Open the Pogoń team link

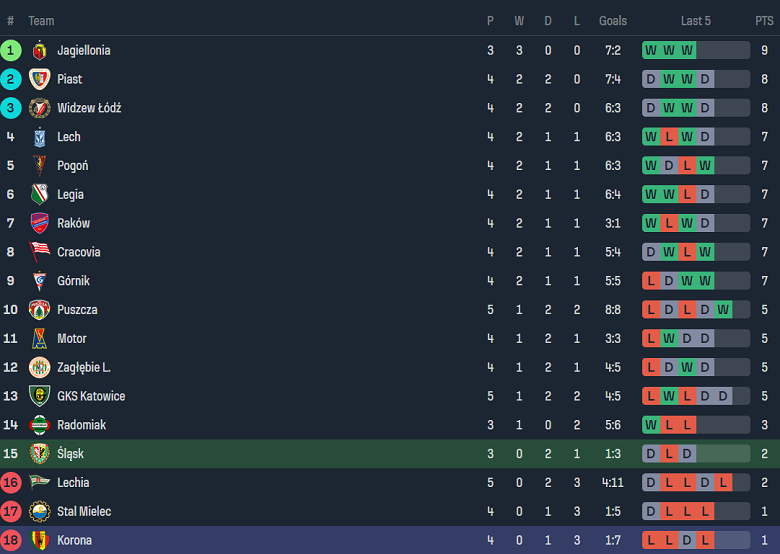(x=72, y=166)
